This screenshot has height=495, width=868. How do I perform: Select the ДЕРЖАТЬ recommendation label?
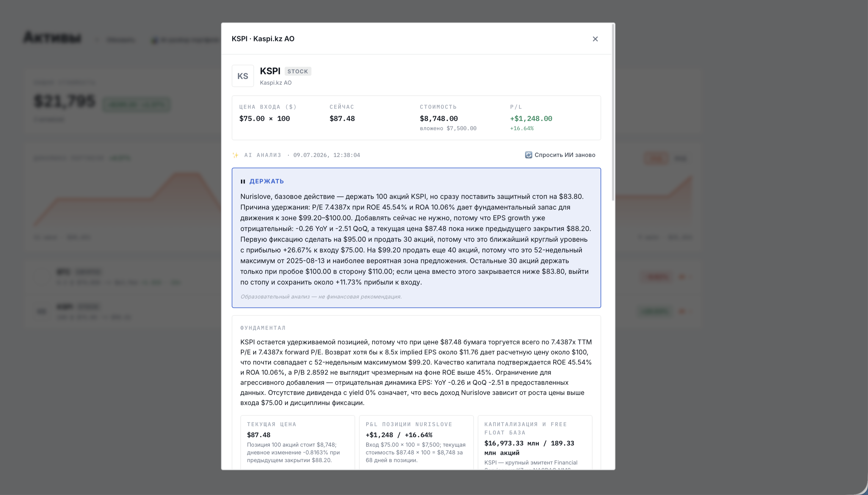point(267,181)
